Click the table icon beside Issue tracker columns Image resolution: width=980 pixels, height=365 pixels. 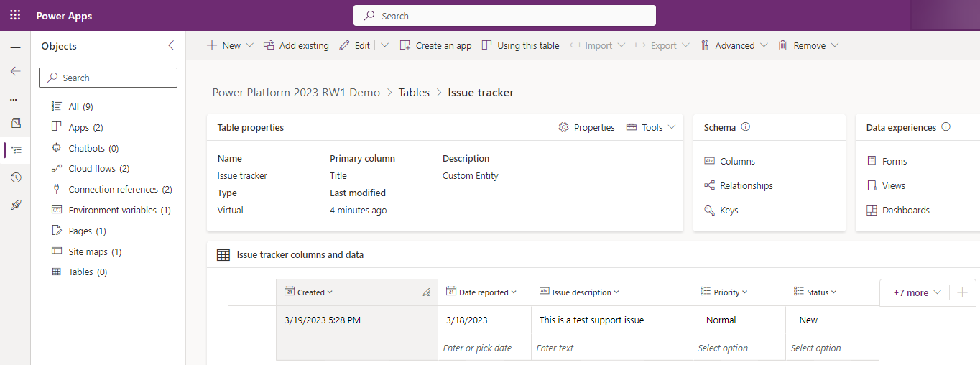pos(223,254)
